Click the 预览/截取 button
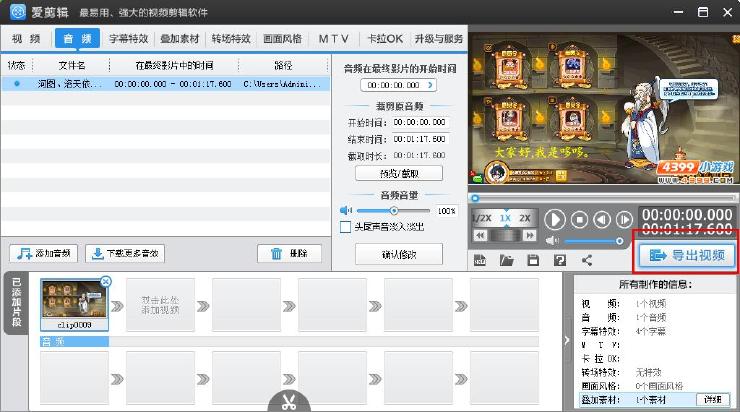Screen dimensions: 740x412 399,173
